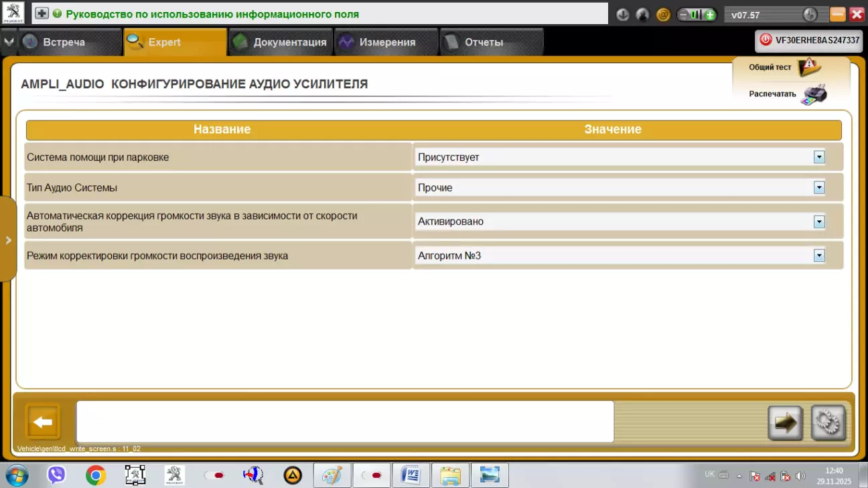
Task: Expand the Audio System Type (Тип Аудио Системы) dropdown
Action: tap(818, 188)
